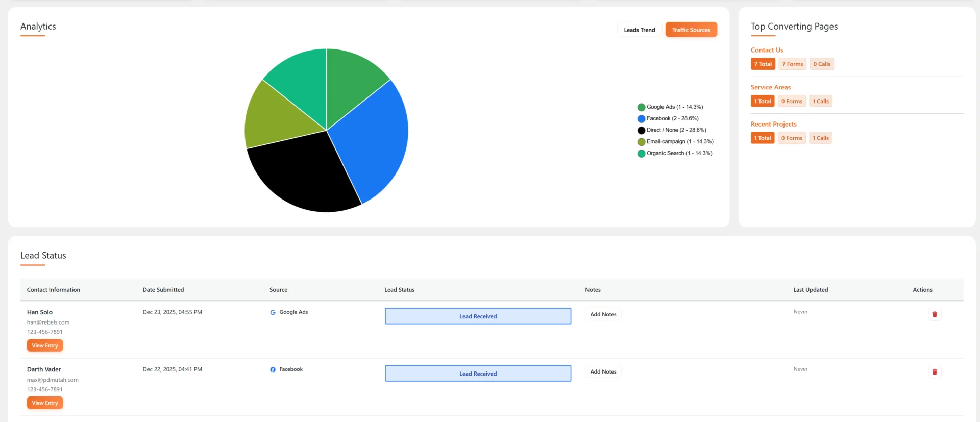Viewport: 980px width, 422px height.
Task: Toggle the Facebook legend swatch
Action: coord(641,119)
